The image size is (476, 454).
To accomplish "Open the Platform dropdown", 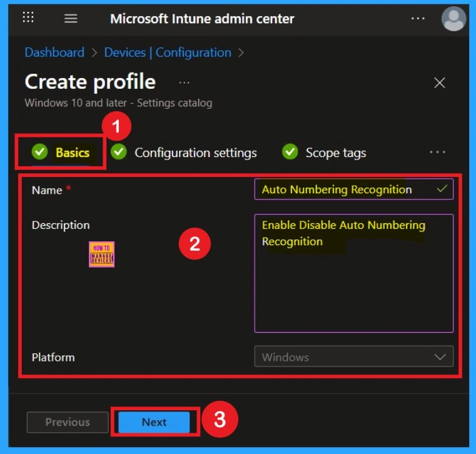I will pos(353,356).
